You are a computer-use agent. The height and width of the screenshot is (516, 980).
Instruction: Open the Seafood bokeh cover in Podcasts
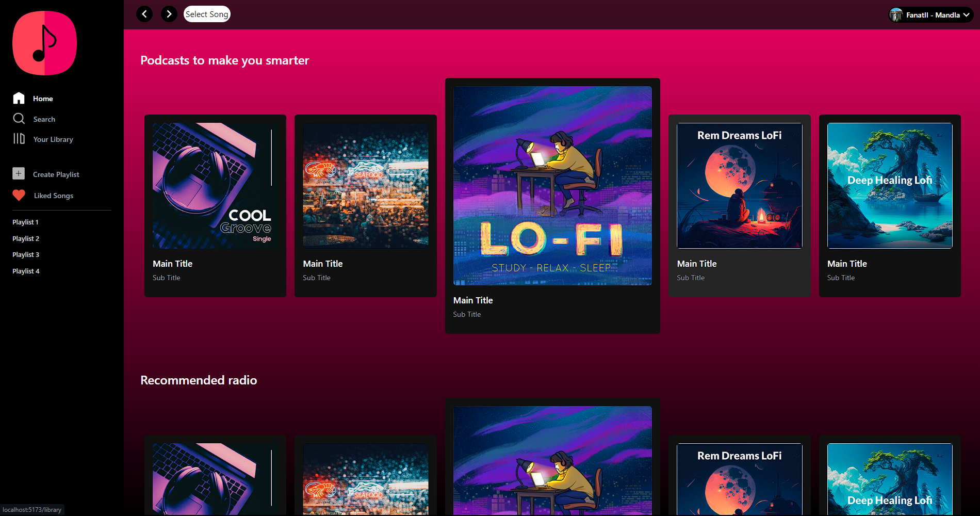(x=366, y=186)
